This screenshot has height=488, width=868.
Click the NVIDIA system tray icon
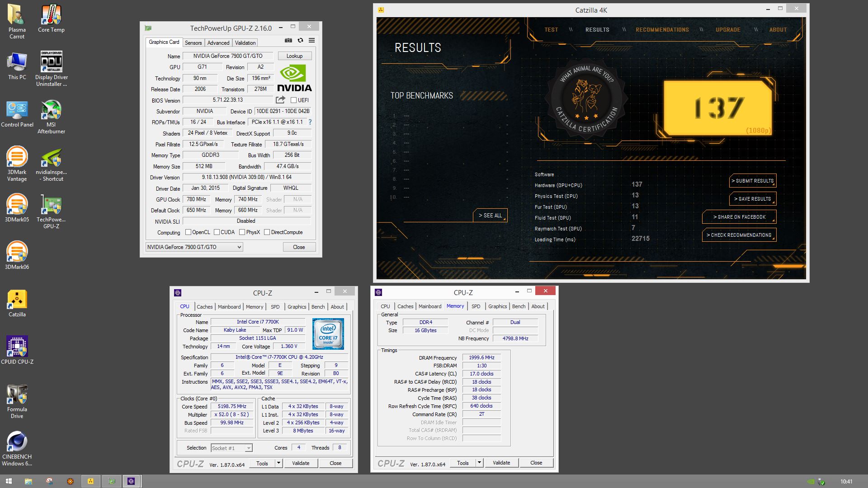pos(811,482)
